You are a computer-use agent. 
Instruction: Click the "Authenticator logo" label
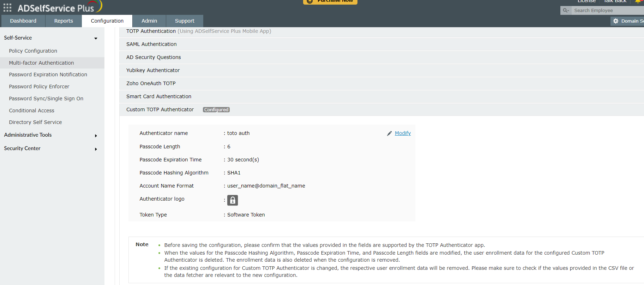point(162,199)
